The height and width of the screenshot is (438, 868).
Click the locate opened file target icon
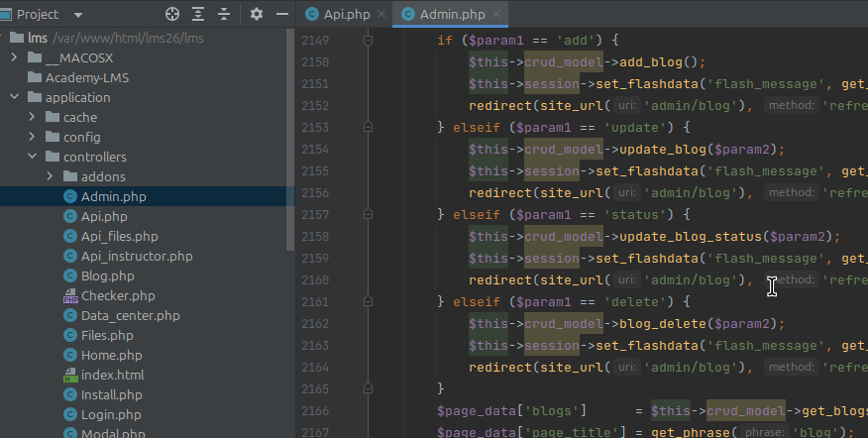tap(172, 14)
